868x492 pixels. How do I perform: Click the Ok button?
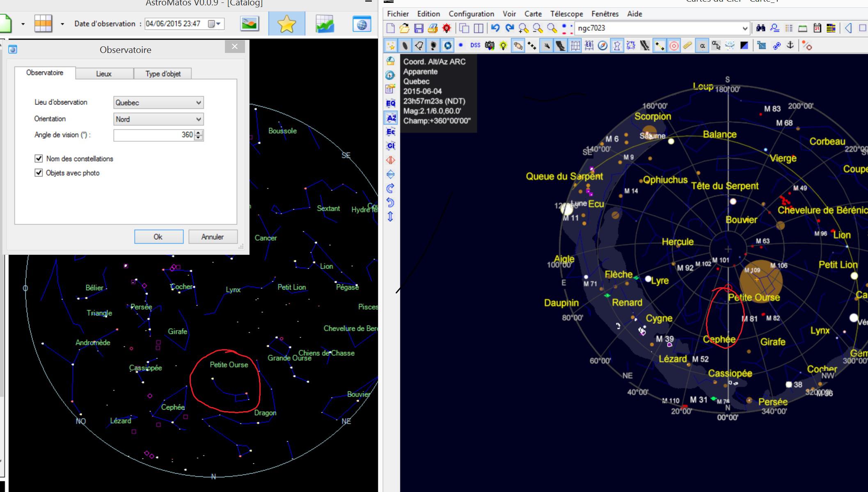(158, 237)
